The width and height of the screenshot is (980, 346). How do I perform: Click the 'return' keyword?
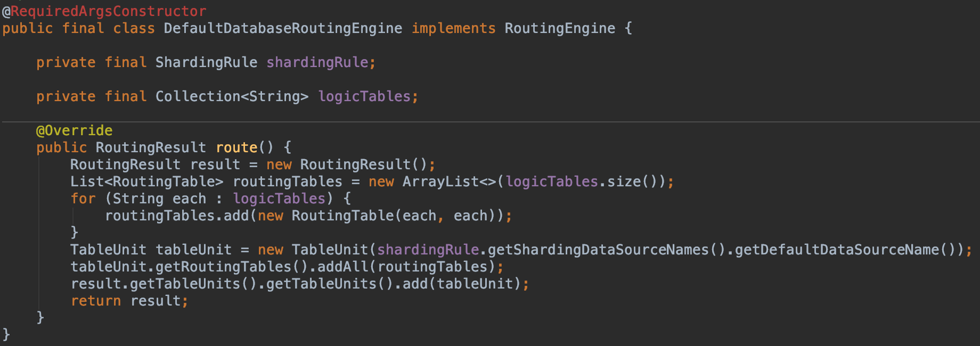[96, 301]
